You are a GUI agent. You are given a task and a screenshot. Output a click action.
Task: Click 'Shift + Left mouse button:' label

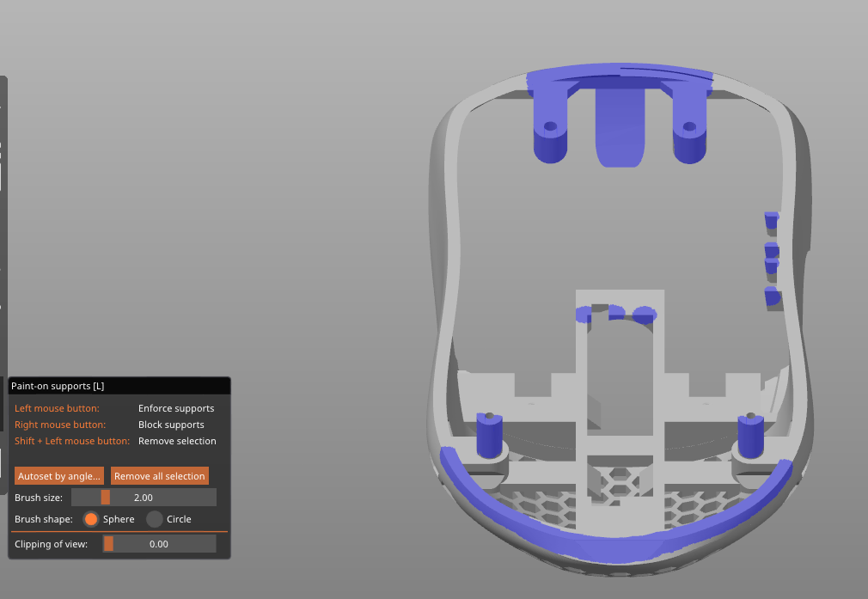[x=72, y=441]
